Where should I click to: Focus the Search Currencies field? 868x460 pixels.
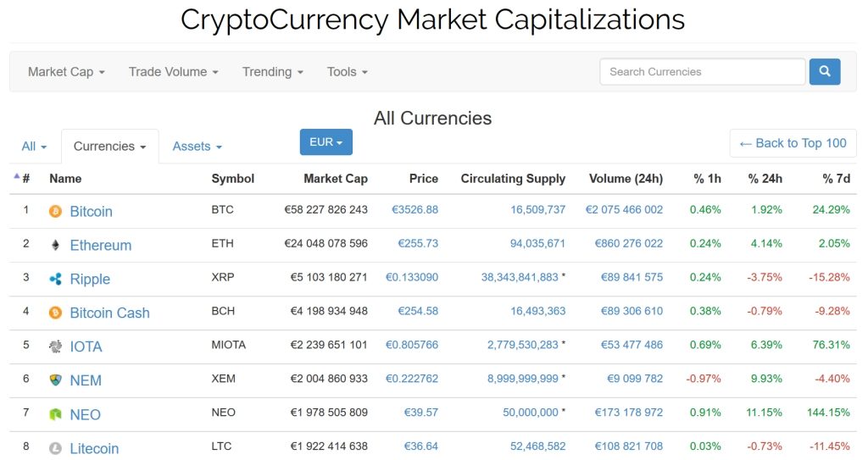tap(702, 72)
